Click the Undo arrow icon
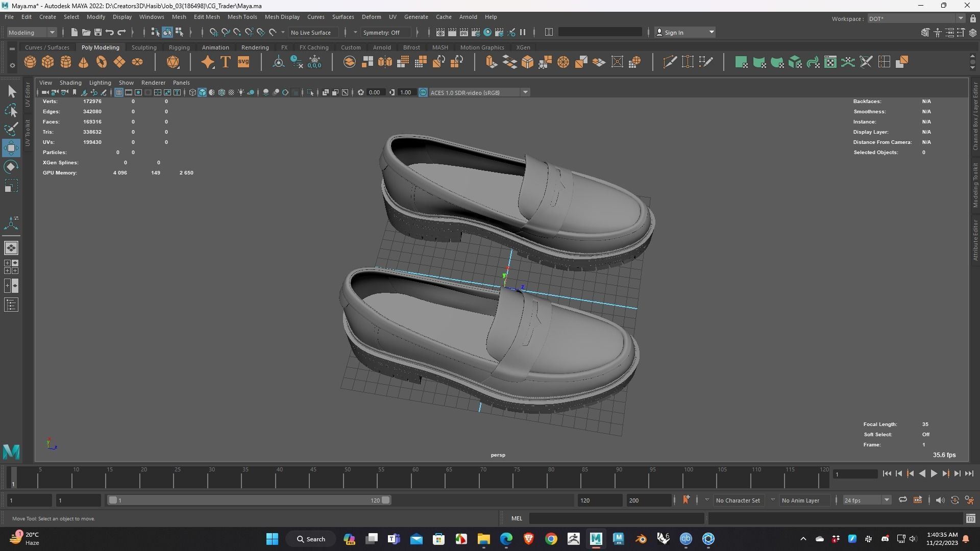The height and width of the screenshot is (551, 980). [110, 32]
